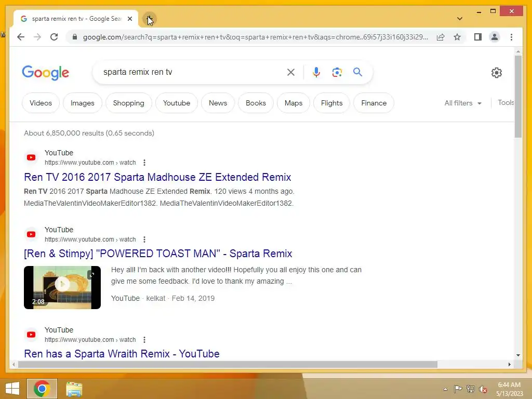Click the results count text About 6,850,000 results

pyautogui.click(x=89, y=133)
